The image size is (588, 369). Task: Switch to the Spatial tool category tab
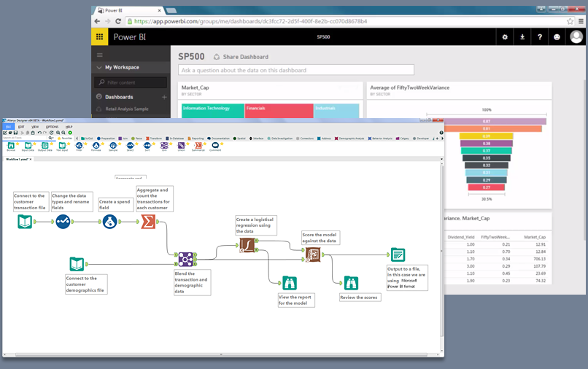pyautogui.click(x=239, y=139)
